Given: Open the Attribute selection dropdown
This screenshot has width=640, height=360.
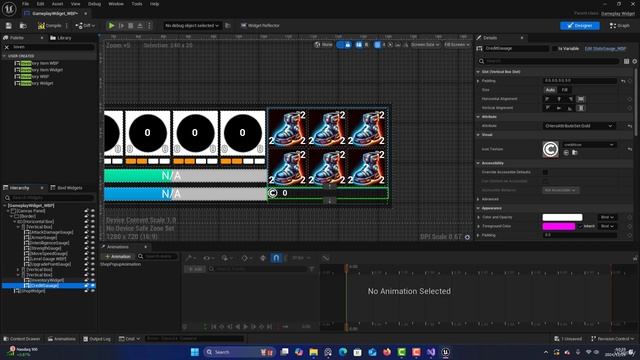Looking at the screenshot, I should (x=579, y=126).
